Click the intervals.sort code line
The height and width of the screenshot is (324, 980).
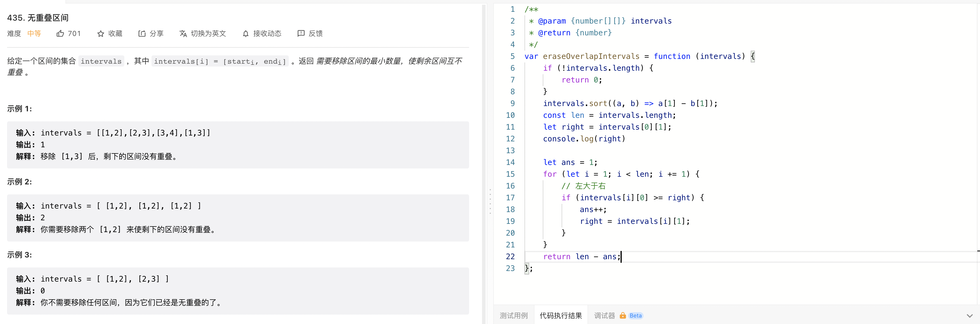click(630, 103)
